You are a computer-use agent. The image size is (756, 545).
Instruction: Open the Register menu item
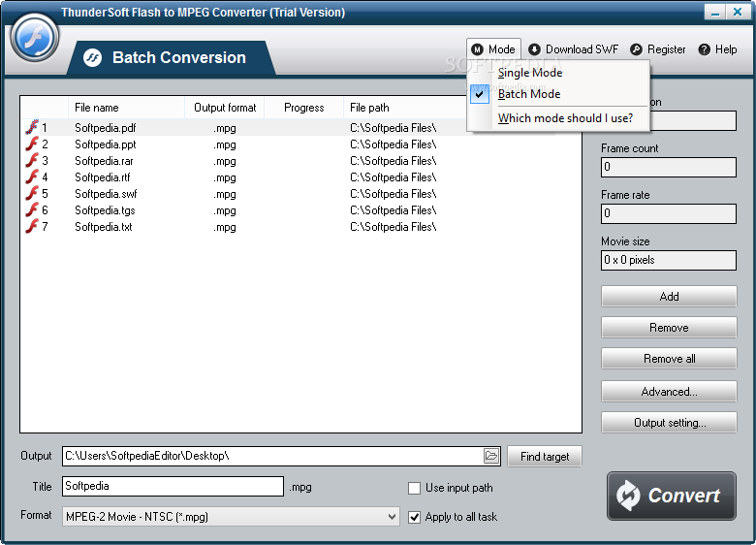coord(658,49)
